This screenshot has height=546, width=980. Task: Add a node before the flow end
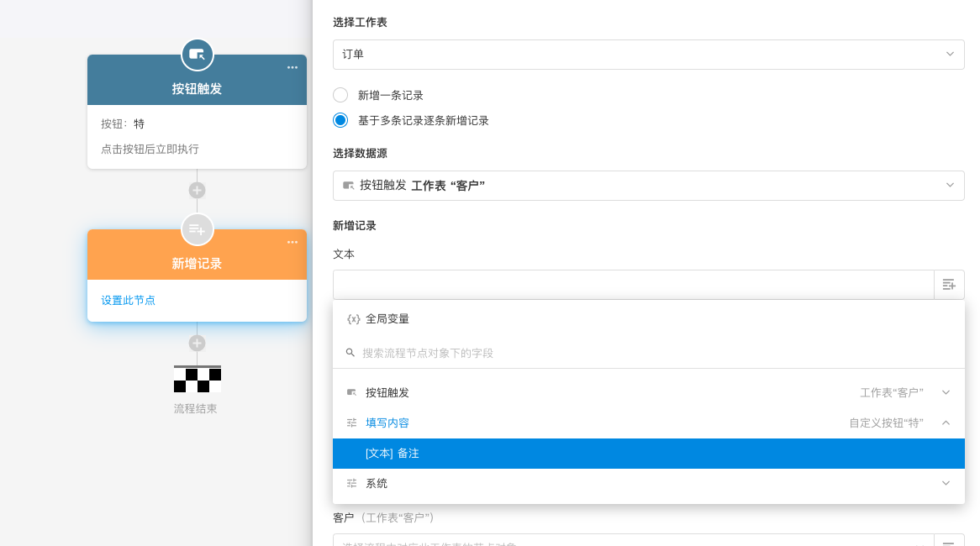pyautogui.click(x=197, y=344)
